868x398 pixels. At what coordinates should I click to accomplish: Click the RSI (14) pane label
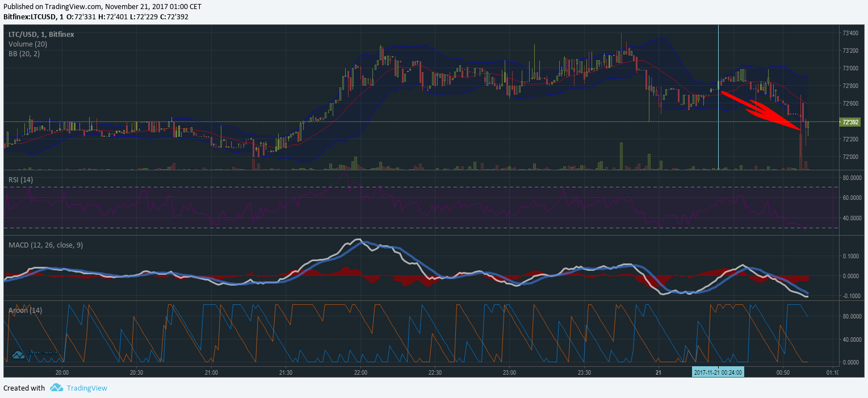click(20, 180)
